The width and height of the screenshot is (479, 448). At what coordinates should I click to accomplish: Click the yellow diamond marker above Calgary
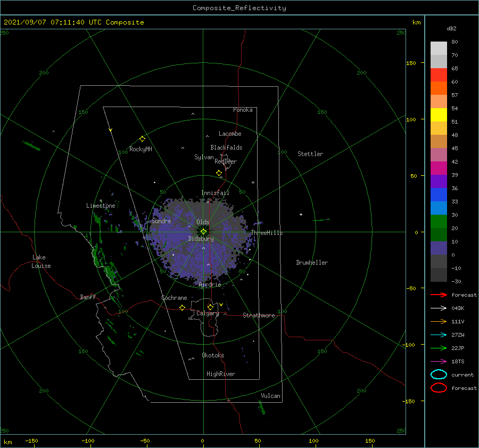click(210, 307)
